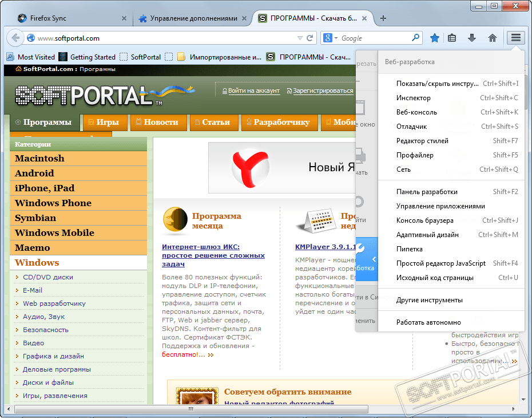Viewport: 532px width, 418px height.
Task: Close the ПРОГРАММЫ tab
Action: [364, 18]
